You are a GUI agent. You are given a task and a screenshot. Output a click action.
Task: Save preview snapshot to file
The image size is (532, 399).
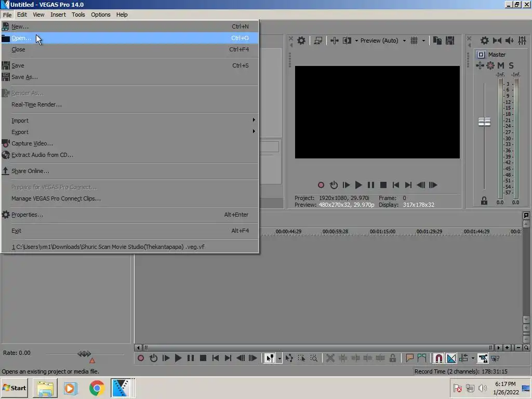450,41
